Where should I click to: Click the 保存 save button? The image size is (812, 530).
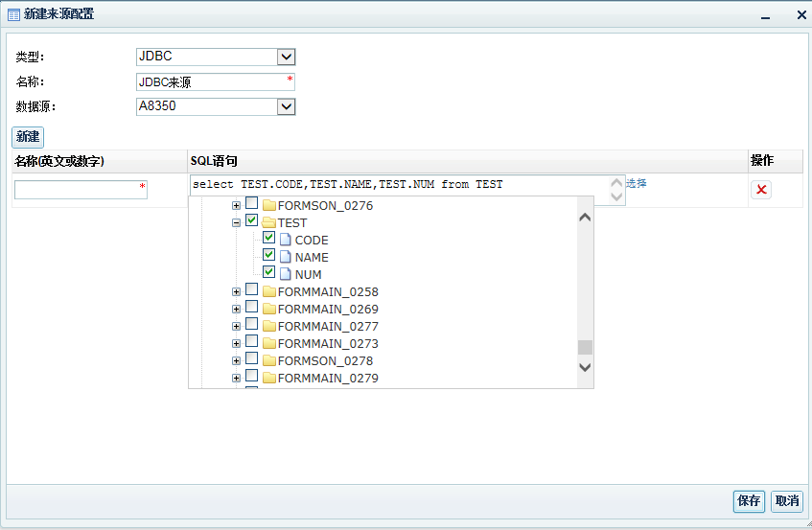pos(749,501)
